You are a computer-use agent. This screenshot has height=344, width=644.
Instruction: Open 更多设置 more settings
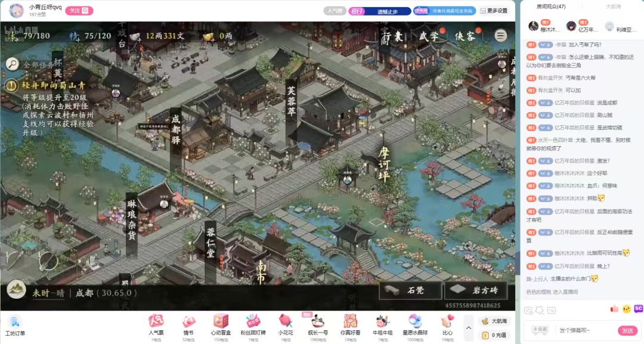coord(494,11)
